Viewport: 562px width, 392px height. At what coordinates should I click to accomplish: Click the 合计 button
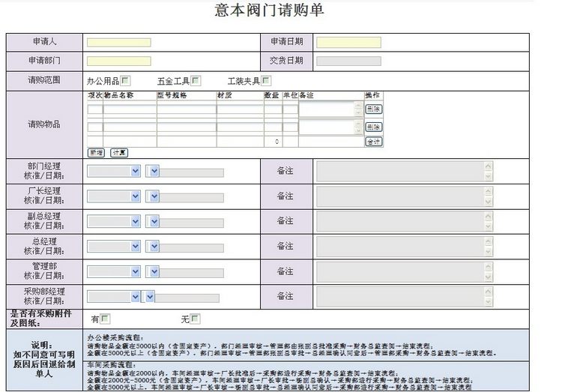(x=373, y=142)
